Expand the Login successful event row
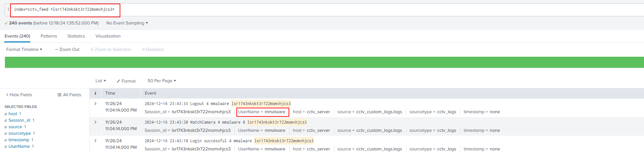The image size is (644, 153). point(95,141)
